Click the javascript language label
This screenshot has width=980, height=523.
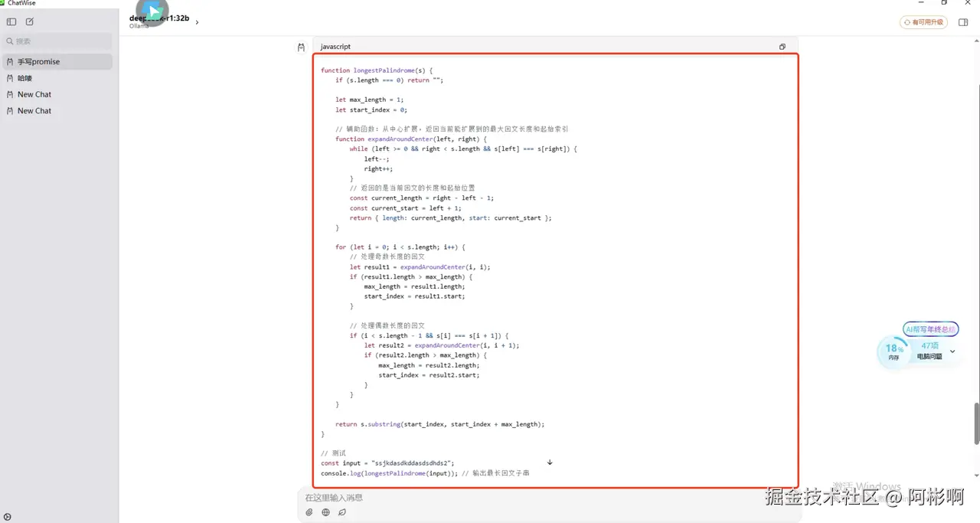click(335, 47)
